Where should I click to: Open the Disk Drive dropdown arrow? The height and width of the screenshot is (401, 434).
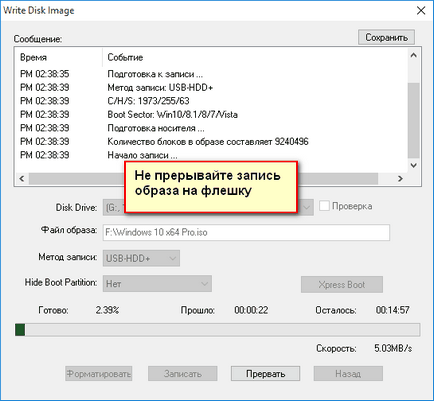(306, 208)
